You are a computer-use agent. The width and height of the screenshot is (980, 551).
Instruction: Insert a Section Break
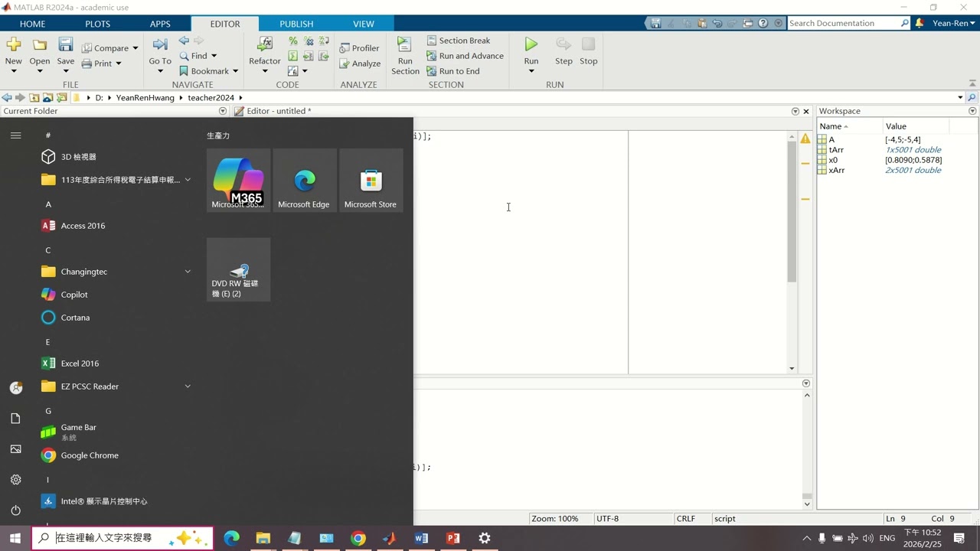coord(458,41)
